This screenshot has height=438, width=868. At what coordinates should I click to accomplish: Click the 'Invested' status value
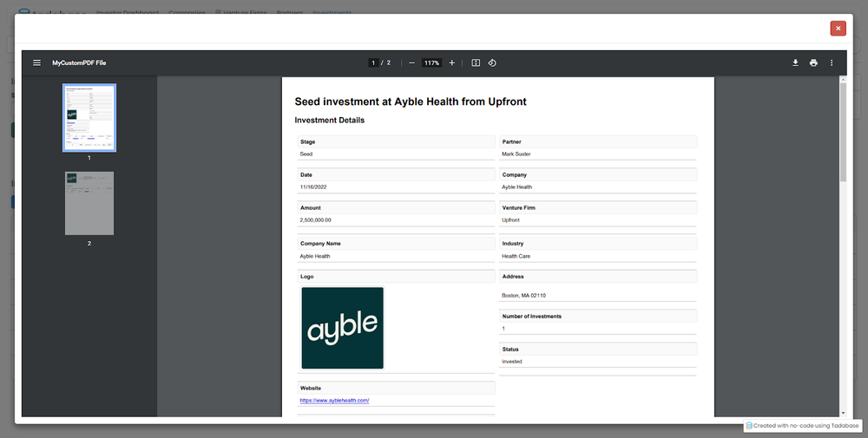click(x=511, y=362)
